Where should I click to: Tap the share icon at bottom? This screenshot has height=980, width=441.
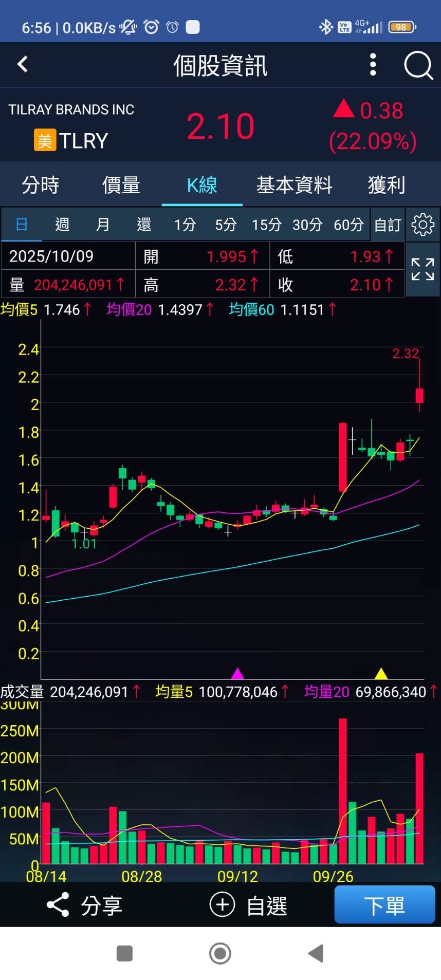pyautogui.click(x=58, y=905)
